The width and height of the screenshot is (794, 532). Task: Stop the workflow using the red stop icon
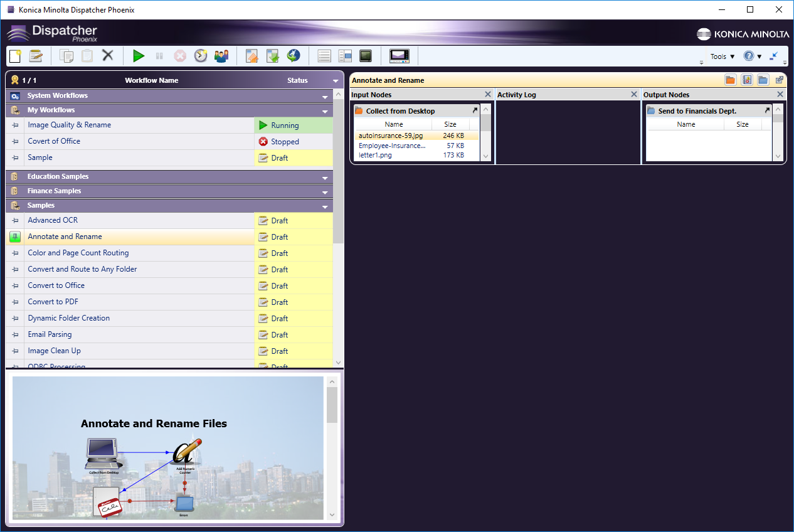tap(180, 56)
